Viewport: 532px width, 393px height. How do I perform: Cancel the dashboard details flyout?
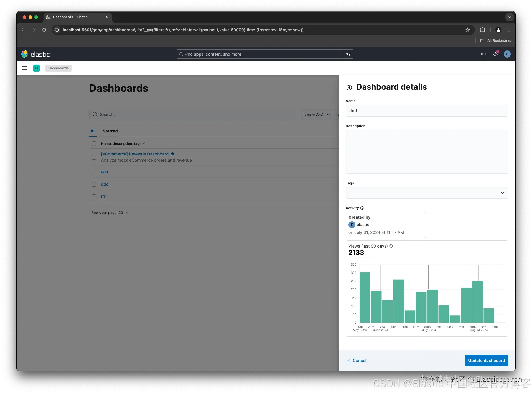coord(356,361)
